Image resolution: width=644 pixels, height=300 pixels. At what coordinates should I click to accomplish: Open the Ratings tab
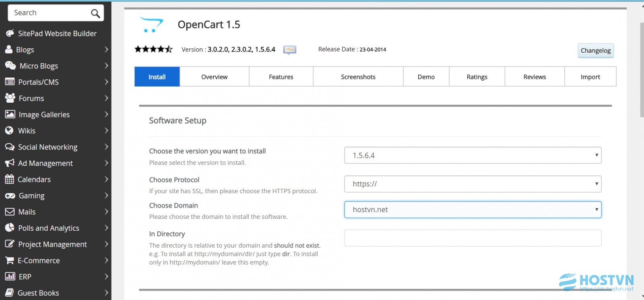tap(477, 77)
